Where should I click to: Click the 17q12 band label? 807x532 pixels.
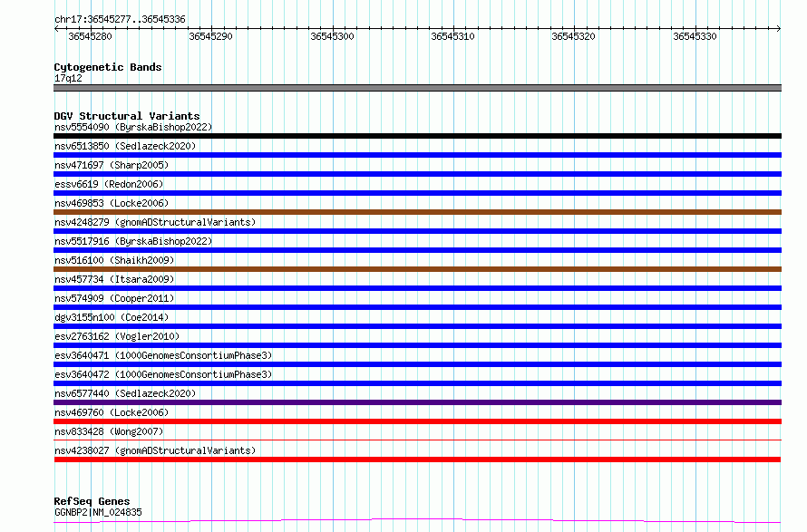[x=68, y=78]
